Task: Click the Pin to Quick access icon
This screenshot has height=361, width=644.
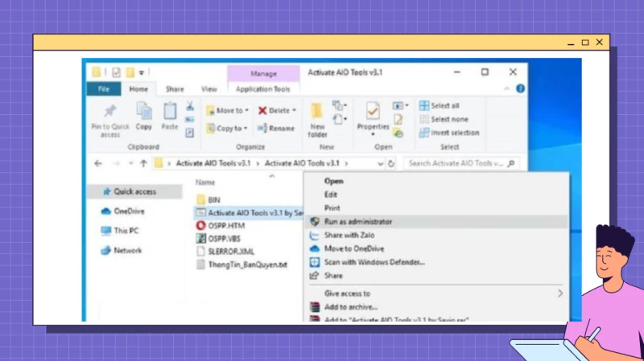Action: [x=110, y=112]
